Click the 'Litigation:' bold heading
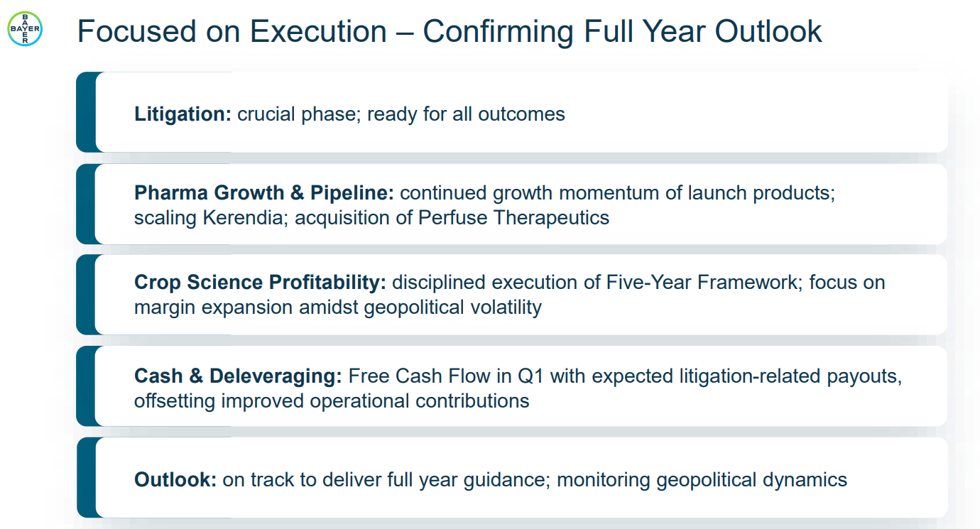The width and height of the screenshot is (980, 529). (x=183, y=114)
